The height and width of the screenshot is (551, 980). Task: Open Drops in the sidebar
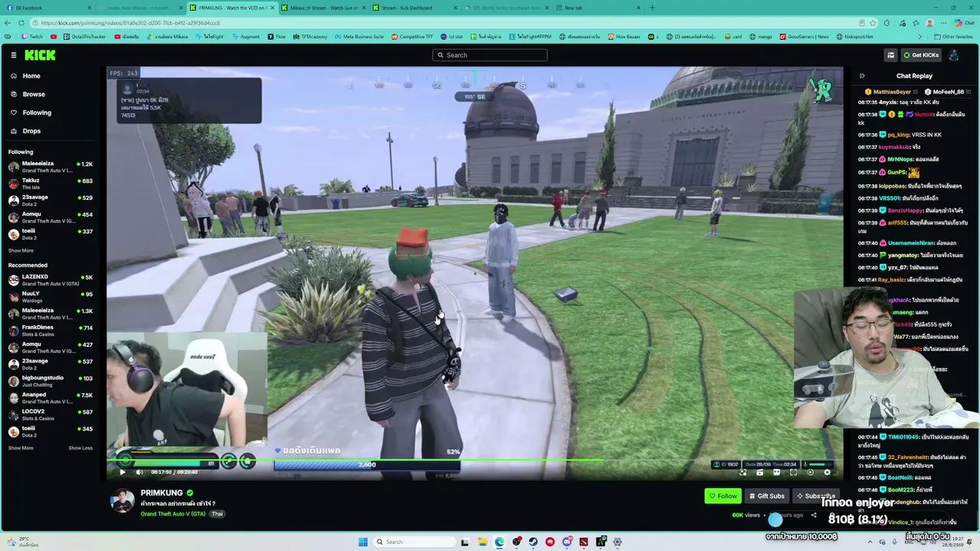(x=31, y=131)
